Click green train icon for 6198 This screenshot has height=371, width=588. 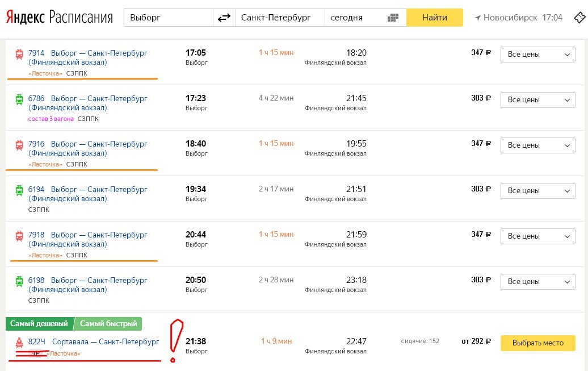(x=19, y=281)
